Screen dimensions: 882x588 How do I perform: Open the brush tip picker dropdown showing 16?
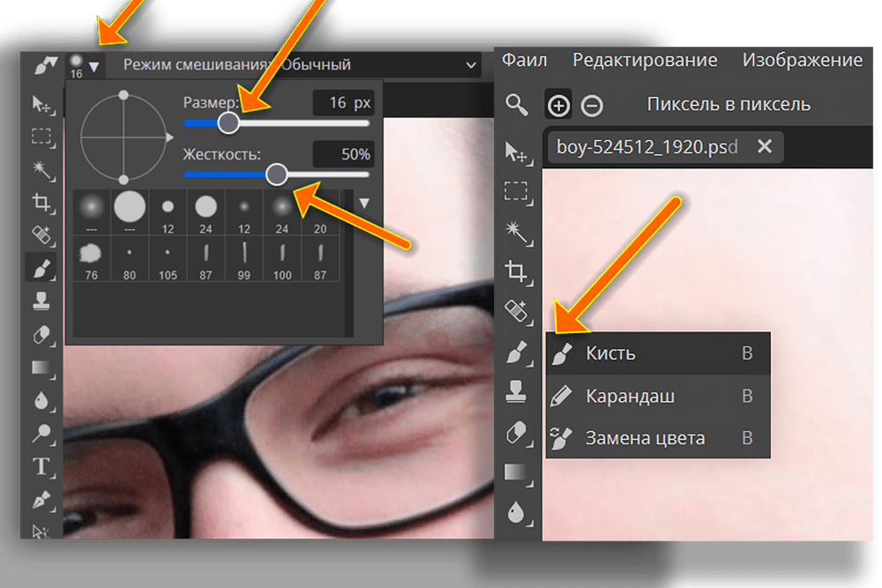pos(85,66)
